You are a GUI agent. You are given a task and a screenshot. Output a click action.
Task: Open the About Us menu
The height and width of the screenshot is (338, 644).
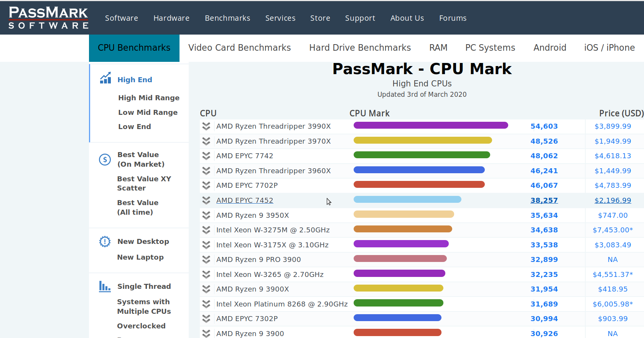point(407,18)
